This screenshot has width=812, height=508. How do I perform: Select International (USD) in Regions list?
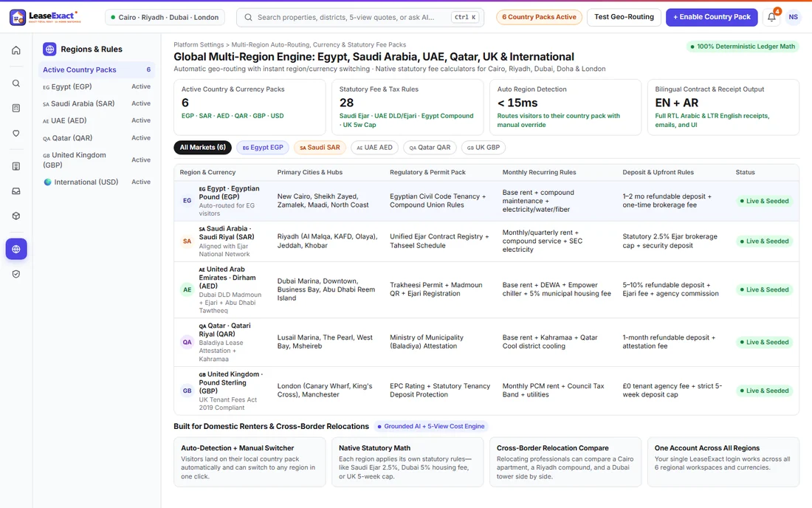pos(97,182)
